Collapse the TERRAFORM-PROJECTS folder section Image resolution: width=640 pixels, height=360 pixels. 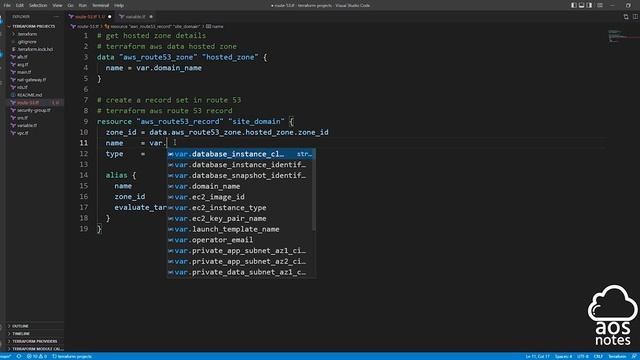point(35,26)
